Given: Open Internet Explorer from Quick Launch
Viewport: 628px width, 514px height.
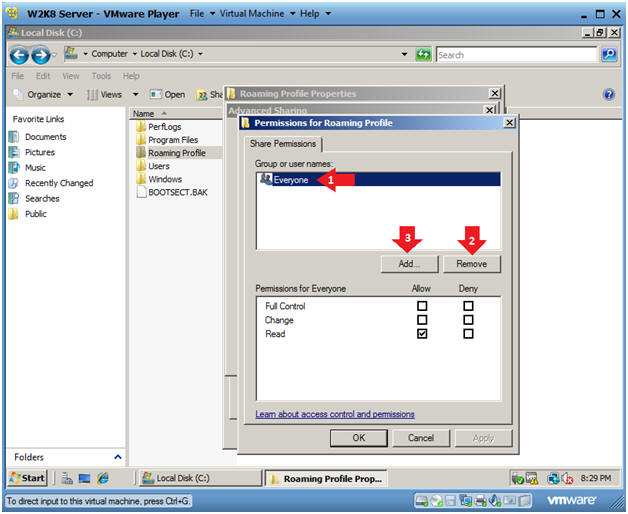Looking at the screenshot, I should point(103,478).
